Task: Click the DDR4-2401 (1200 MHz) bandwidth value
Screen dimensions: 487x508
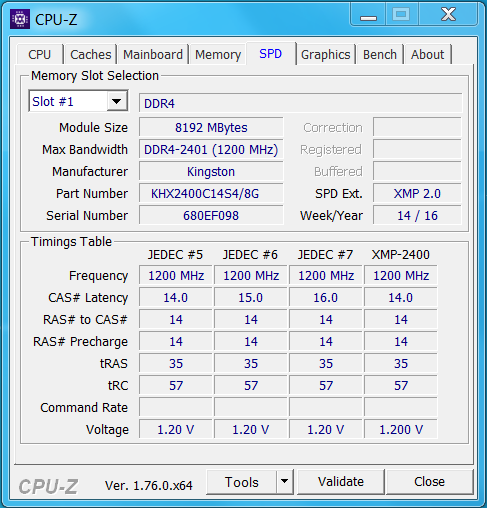Action: coord(211,150)
